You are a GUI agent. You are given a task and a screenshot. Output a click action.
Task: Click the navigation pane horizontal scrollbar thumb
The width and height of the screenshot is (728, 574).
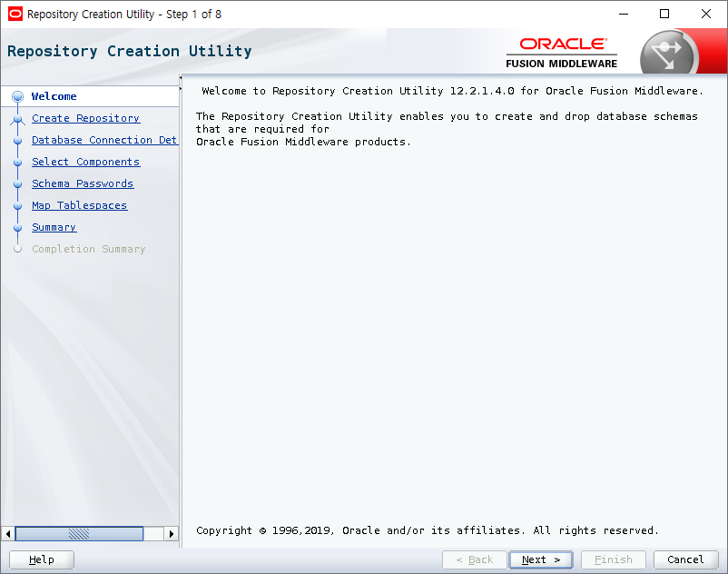click(79, 534)
